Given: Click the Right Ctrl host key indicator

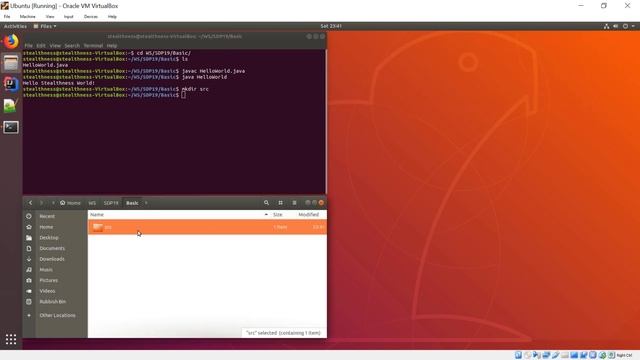Looking at the screenshot, I should coord(624,356).
